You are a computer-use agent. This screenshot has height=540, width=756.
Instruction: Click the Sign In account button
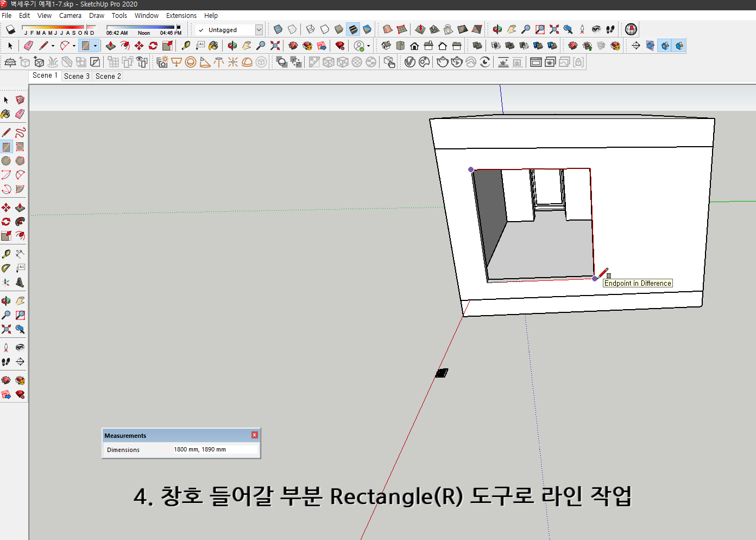[359, 46]
